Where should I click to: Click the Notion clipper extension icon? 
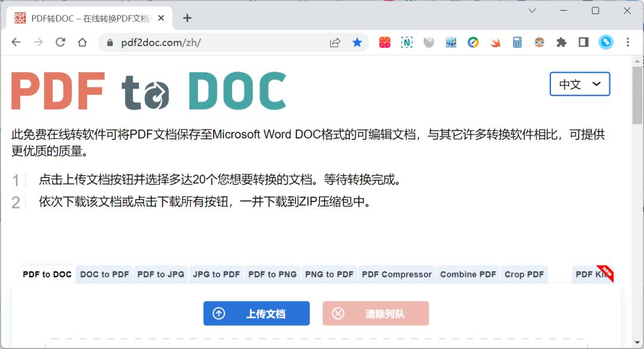[x=407, y=42]
